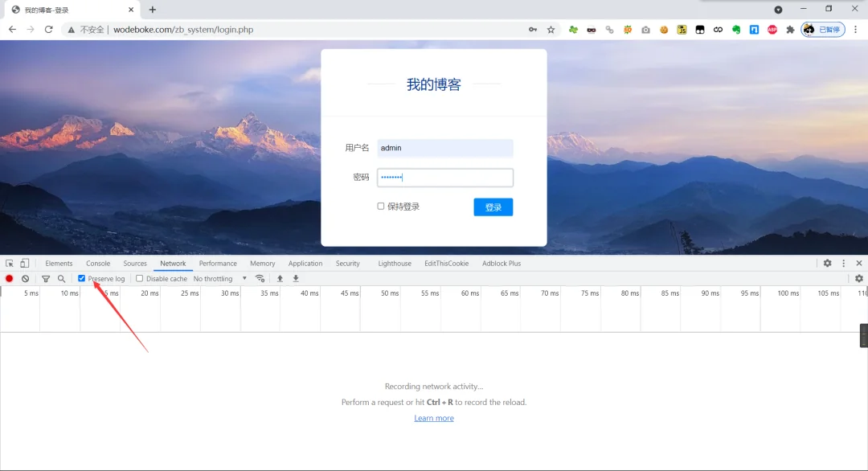Reload the page with the refresh icon

click(x=49, y=29)
